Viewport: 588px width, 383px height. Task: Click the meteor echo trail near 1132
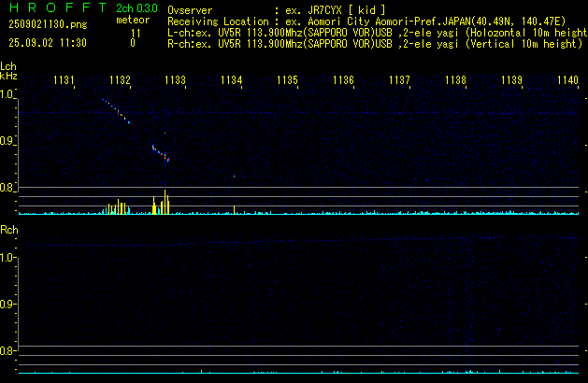pos(116,111)
